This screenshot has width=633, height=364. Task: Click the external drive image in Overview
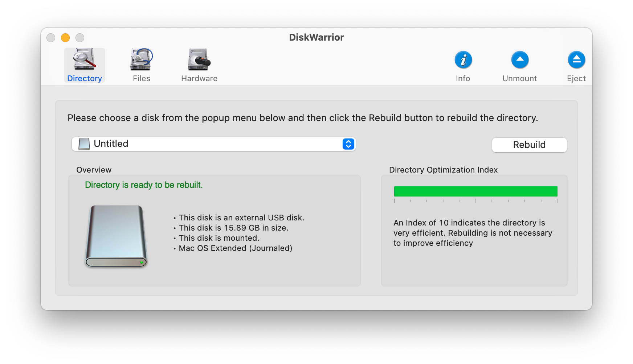coord(116,236)
